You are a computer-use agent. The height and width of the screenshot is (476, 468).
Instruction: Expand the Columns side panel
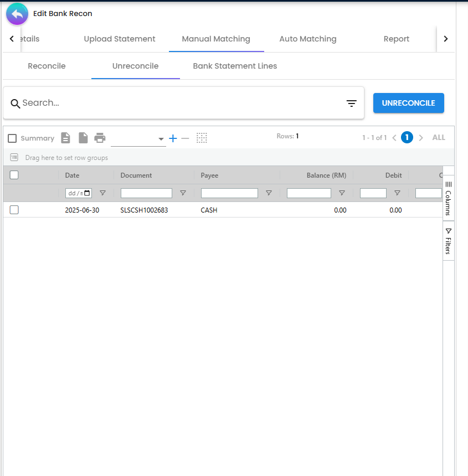tap(448, 198)
